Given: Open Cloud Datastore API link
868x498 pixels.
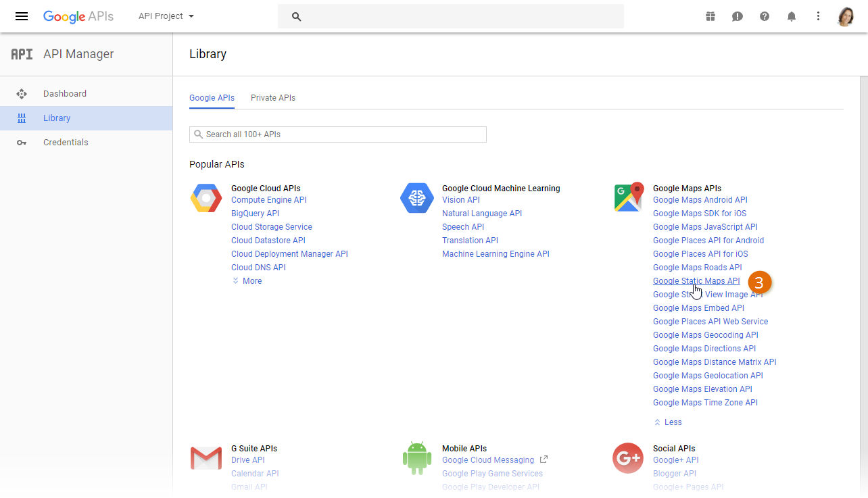Looking at the screenshot, I should point(268,241).
